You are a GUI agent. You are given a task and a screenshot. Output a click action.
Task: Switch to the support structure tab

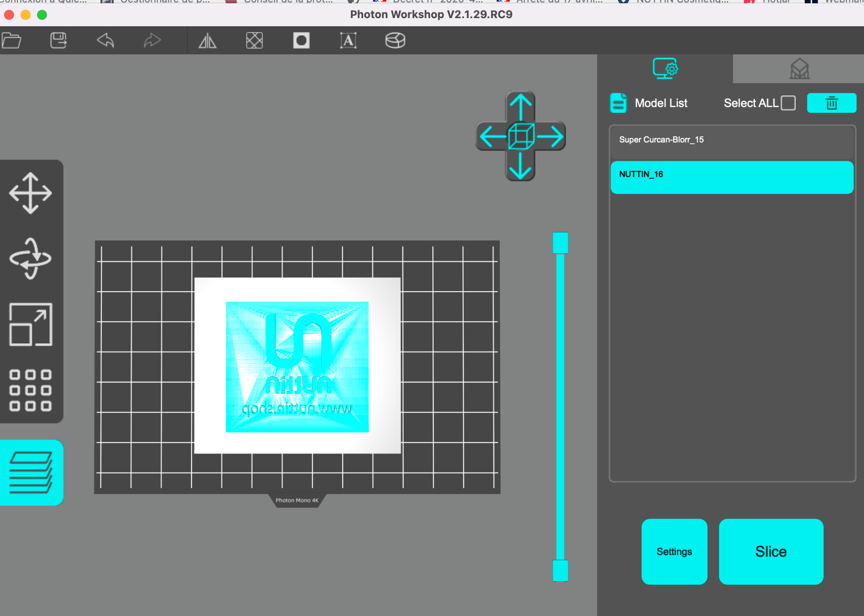point(799,69)
